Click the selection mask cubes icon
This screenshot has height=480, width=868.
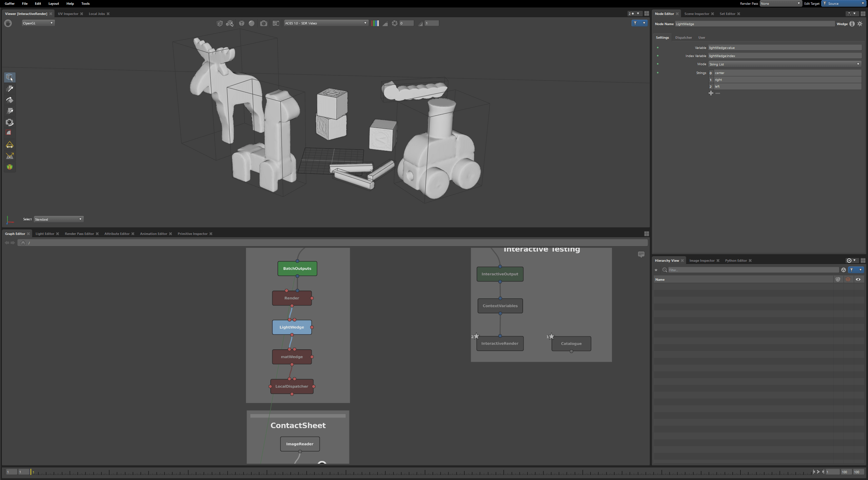tap(230, 23)
